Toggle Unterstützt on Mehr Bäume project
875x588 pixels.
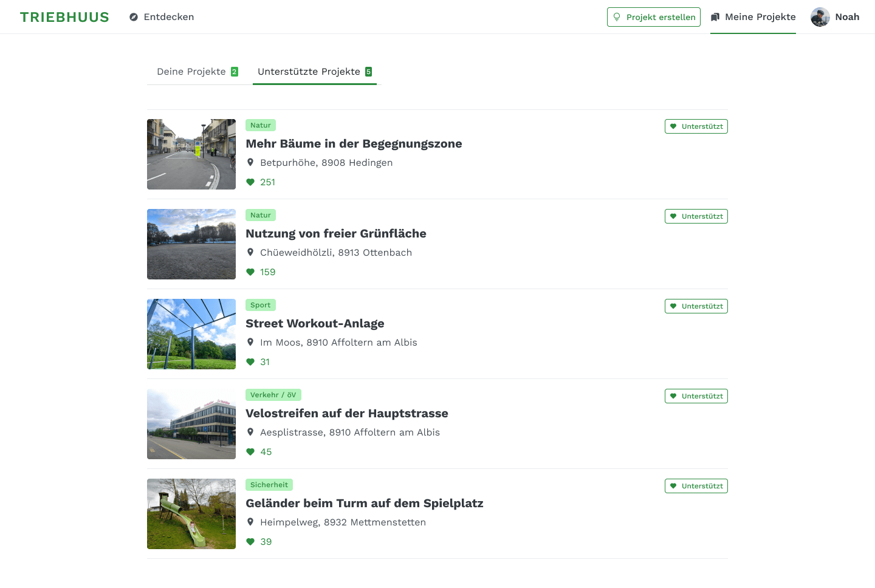tap(696, 126)
